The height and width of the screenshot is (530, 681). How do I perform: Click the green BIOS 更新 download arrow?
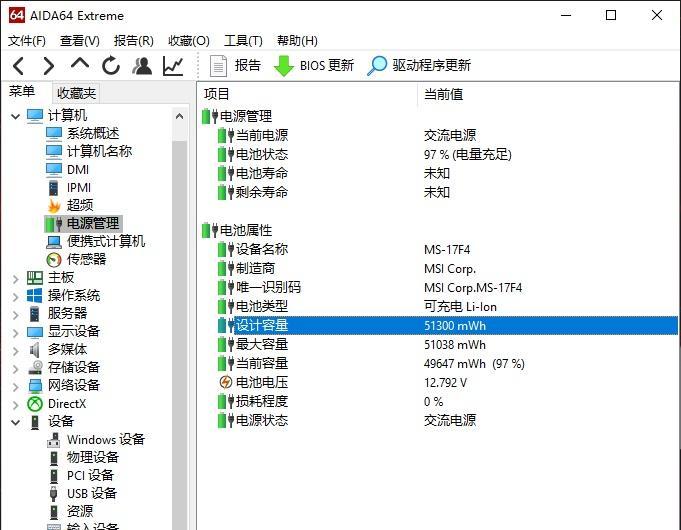[x=284, y=66]
